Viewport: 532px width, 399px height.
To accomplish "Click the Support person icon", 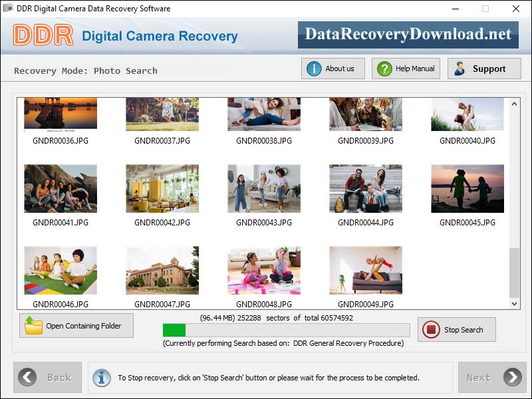I will [458, 68].
